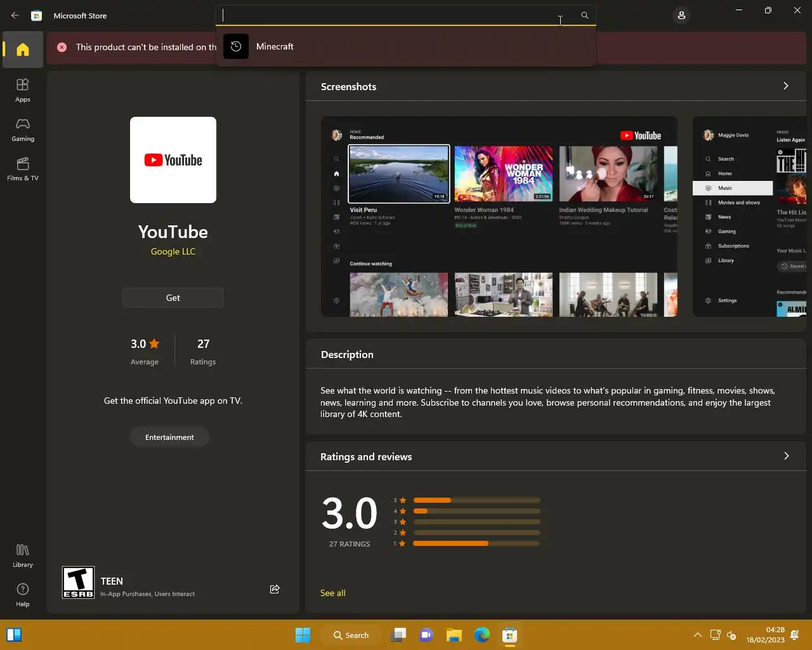
Task: Click the Minecraft search history icon
Action: 236,46
